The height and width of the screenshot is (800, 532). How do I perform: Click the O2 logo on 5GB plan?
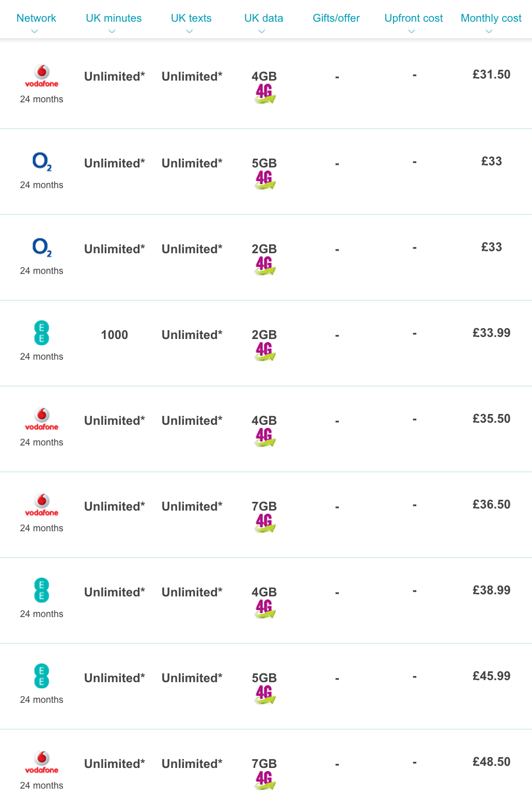42,162
